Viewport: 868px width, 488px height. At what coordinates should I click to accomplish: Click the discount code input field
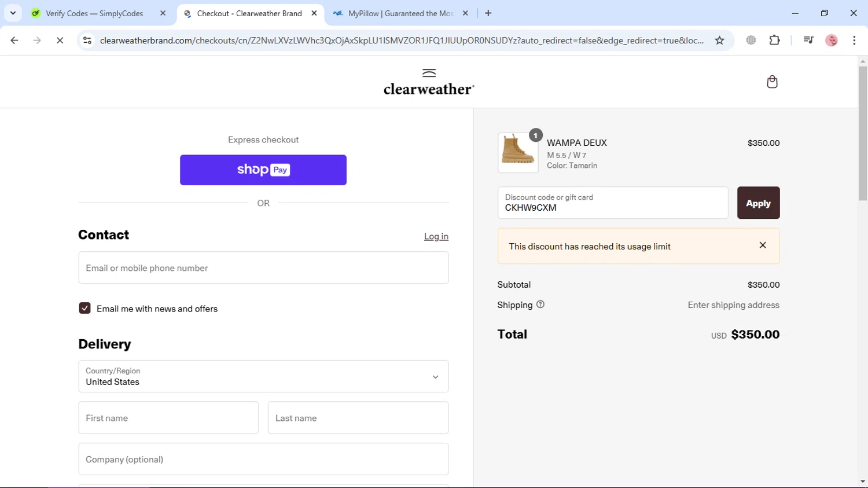click(x=613, y=203)
